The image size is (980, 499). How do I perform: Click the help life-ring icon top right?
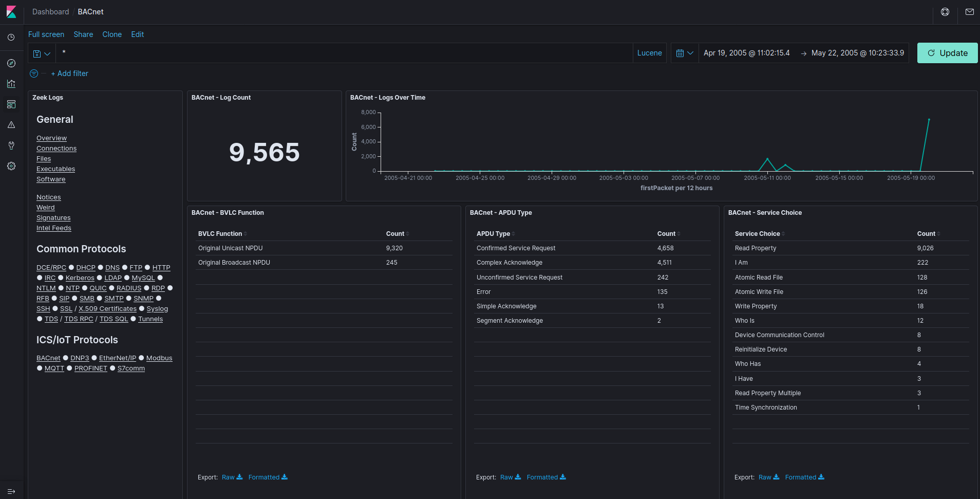pyautogui.click(x=945, y=12)
